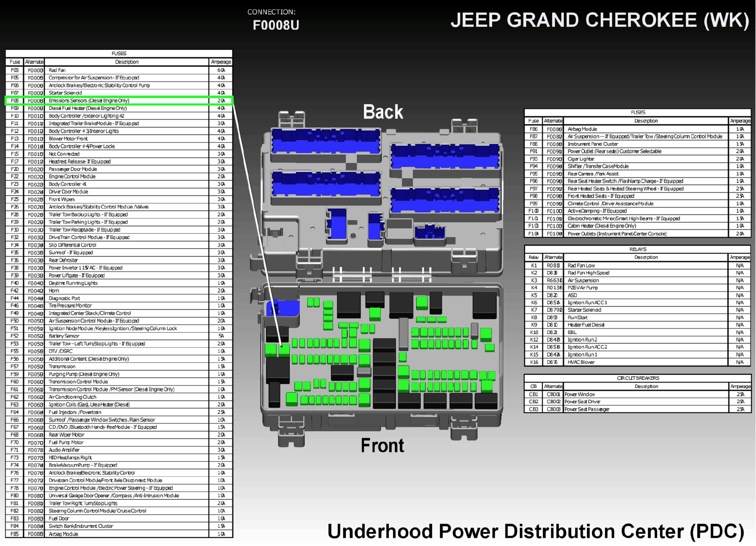The height and width of the screenshot is (546, 756).
Task: Select the "Horn" fuse description
Action: [54, 291]
